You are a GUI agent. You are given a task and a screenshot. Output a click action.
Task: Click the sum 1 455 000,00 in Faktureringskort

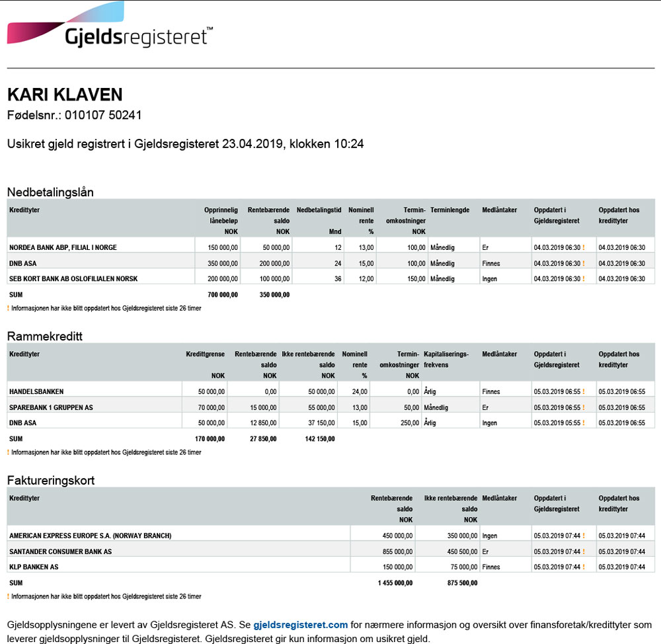pos(395,583)
